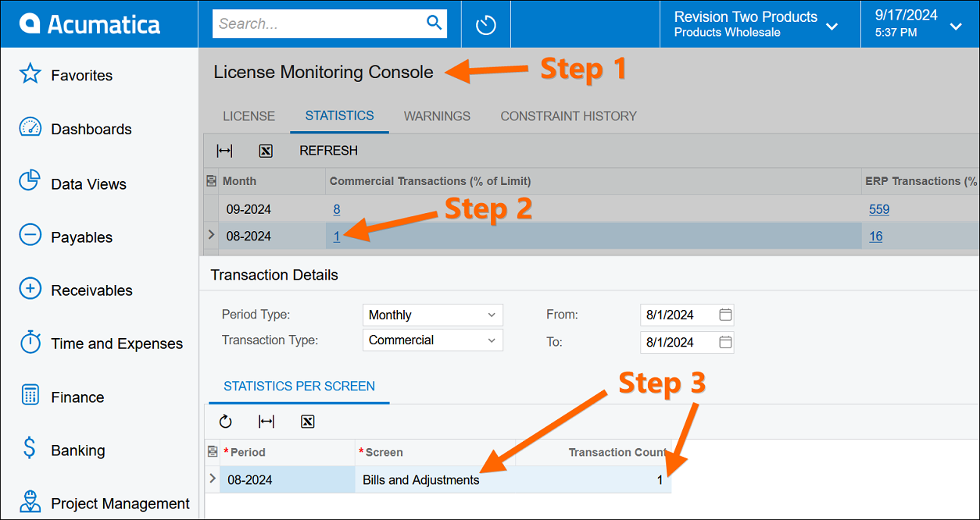Switch to the Constraint History tab
Screen dimensions: 980x520
[568, 116]
